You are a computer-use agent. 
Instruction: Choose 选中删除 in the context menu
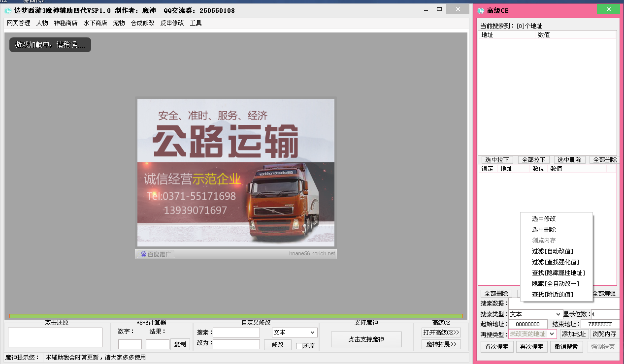click(557, 230)
